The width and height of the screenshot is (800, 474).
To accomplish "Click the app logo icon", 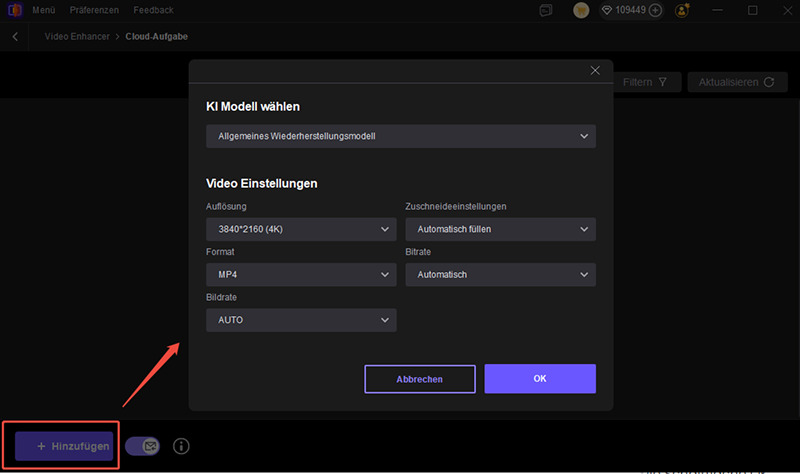I will point(13,10).
